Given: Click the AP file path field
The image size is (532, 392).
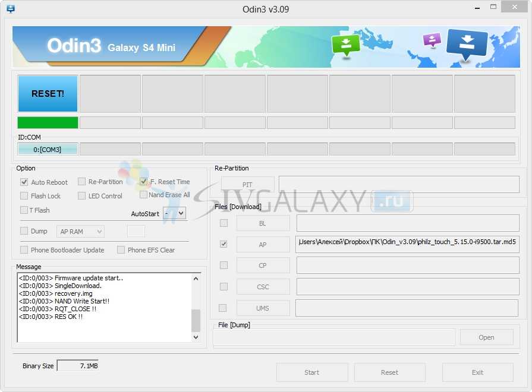Looking at the screenshot, I should tap(407, 244).
